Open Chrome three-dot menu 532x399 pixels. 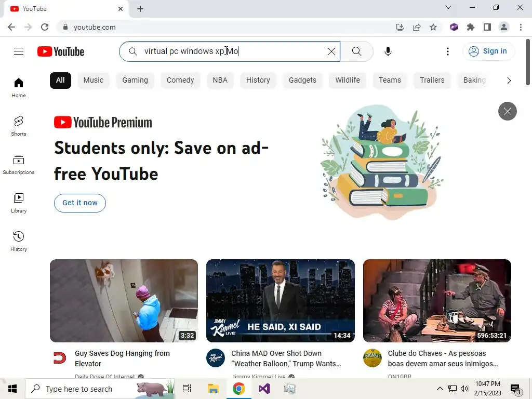521,27
